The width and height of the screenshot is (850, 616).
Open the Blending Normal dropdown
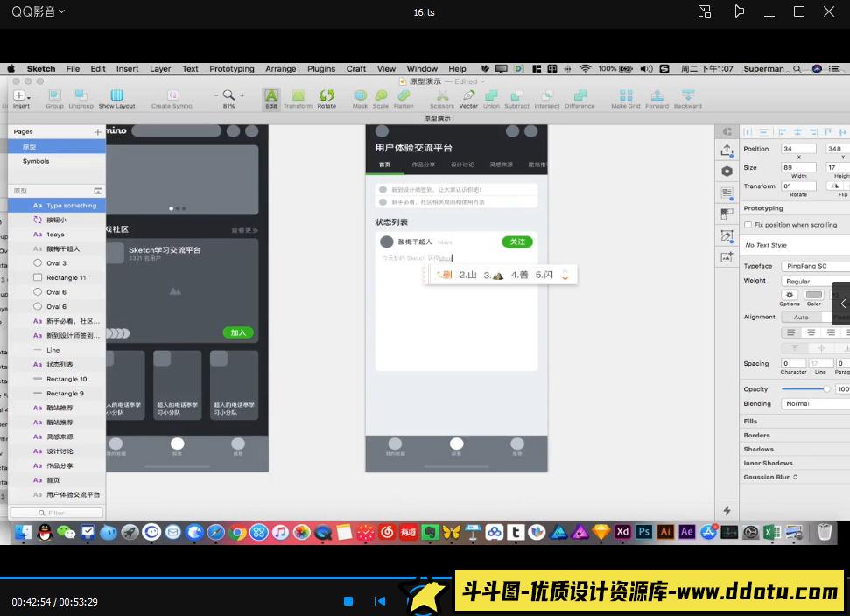point(815,403)
